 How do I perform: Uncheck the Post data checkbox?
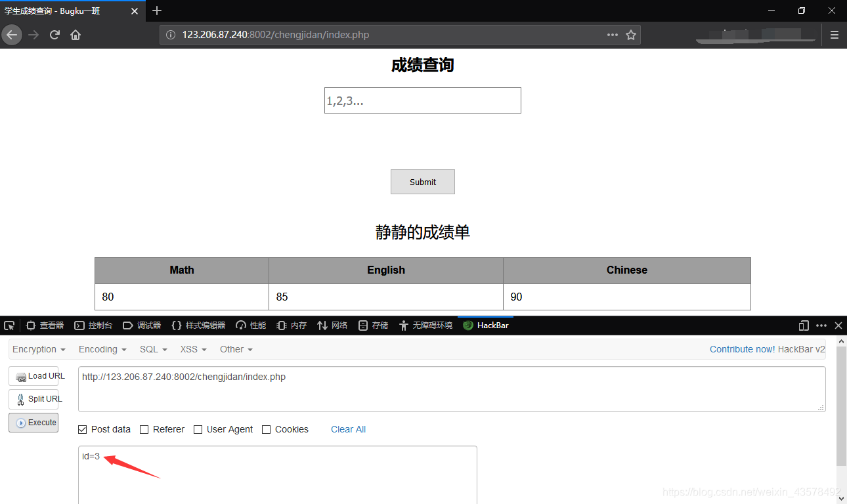click(x=82, y=429)
